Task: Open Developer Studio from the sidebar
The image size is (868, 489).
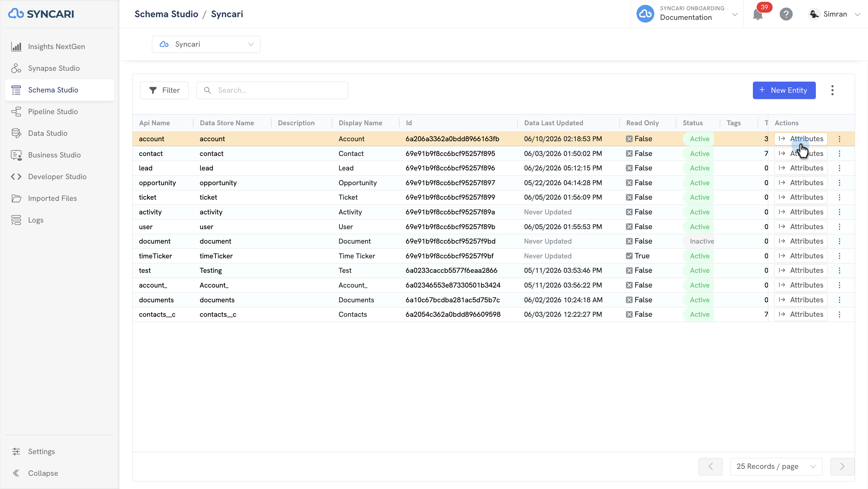Action: pos(60,177)
